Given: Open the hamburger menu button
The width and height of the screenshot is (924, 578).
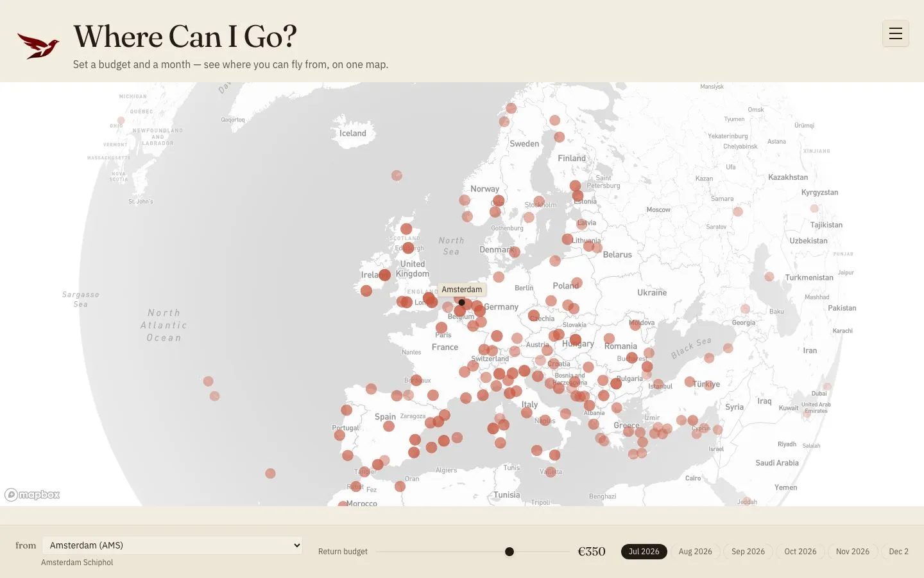Looking at the screenshot, I should click(x=896, y=33).
